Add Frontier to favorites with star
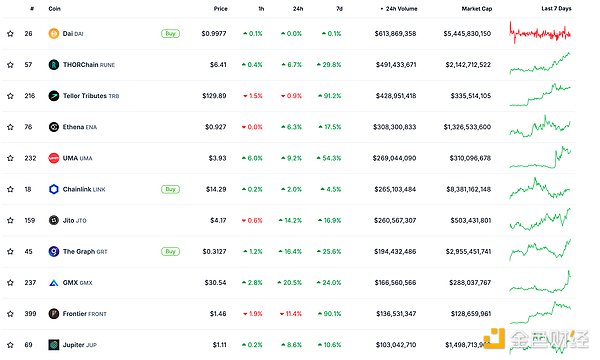Screen dimensions: 600x360 (x=10, y=314)
